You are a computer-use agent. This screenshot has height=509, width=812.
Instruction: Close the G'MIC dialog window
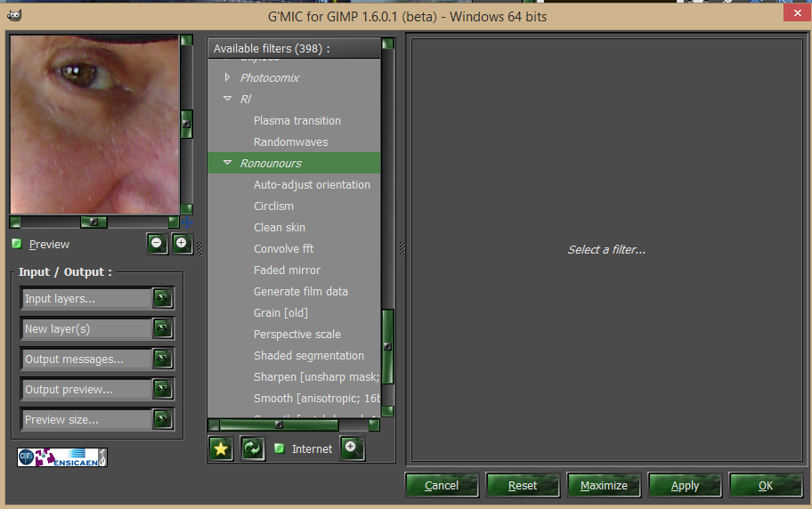click(x=797, y=13)
